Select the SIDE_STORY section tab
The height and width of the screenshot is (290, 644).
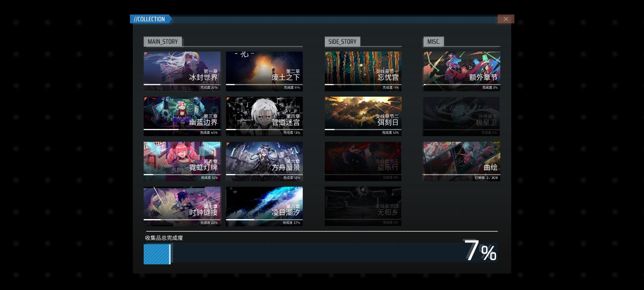coord(343,41)
